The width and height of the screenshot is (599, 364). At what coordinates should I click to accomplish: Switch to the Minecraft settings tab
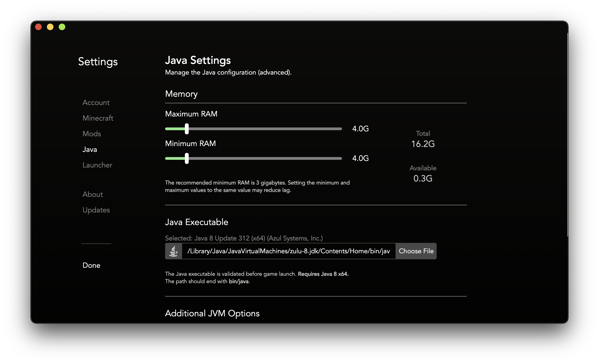(x=98, y=118)
